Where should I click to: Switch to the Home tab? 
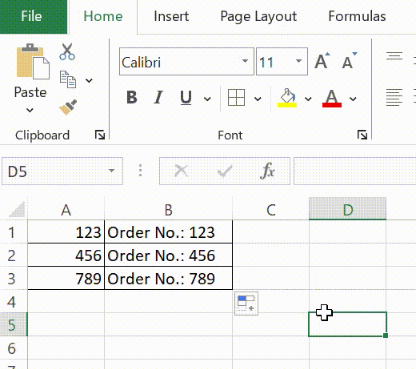point(103,16)
